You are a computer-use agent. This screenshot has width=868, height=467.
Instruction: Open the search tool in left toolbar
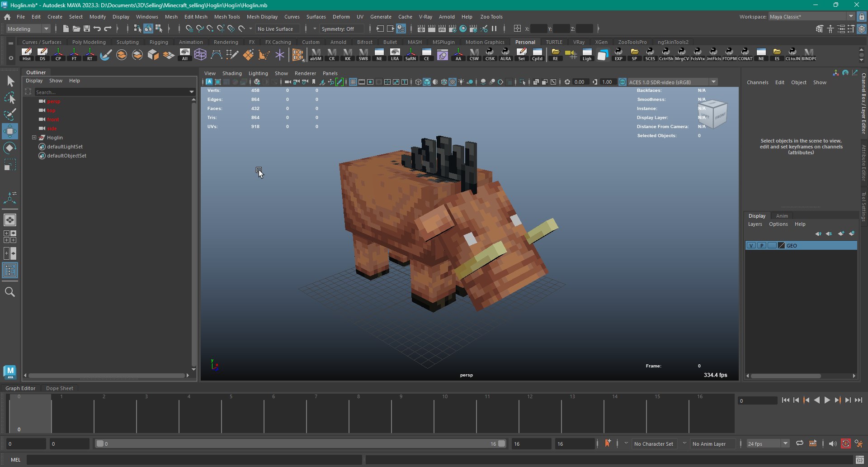(10, 292)
